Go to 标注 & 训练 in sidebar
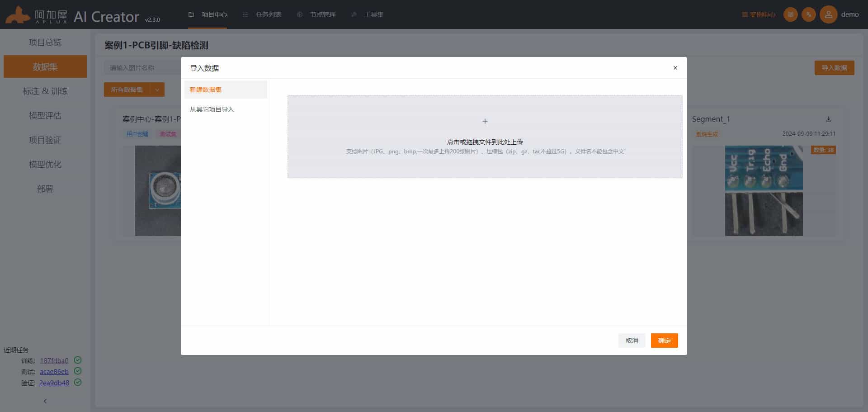This screenshot has height=412, width=868. point(45,91)
